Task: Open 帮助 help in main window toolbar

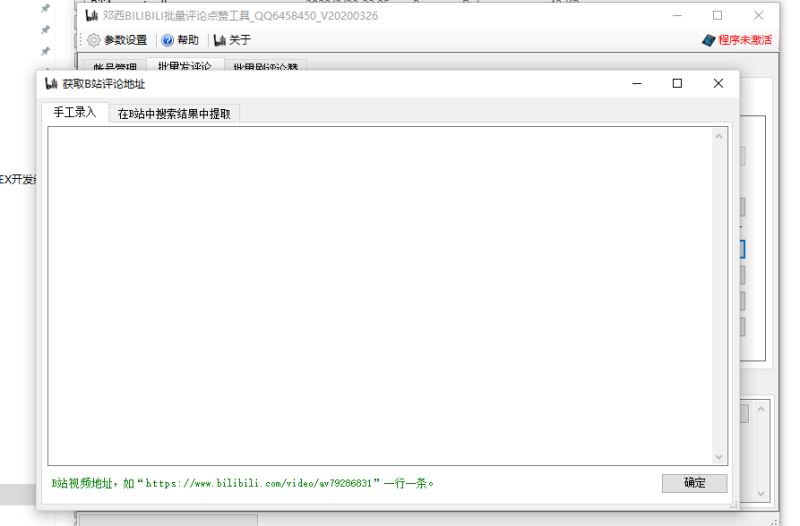Action: (x=180, y=40)
